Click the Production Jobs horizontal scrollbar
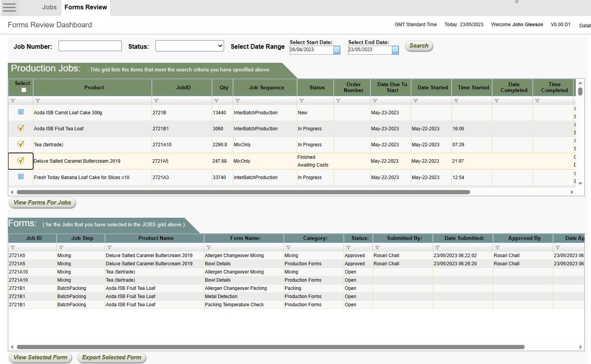 click(x=243, y=192)
